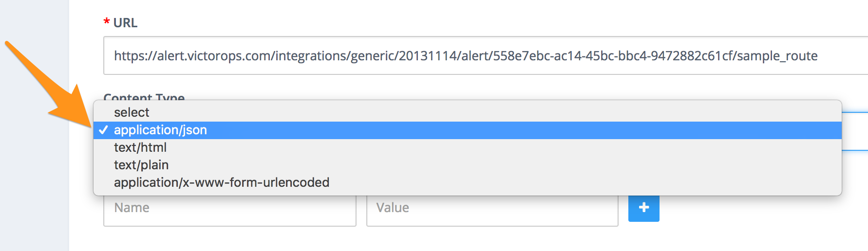Place cursor at 'sample_route' in the URL
The image size is (868, 251).
click(x=777, y=56)
